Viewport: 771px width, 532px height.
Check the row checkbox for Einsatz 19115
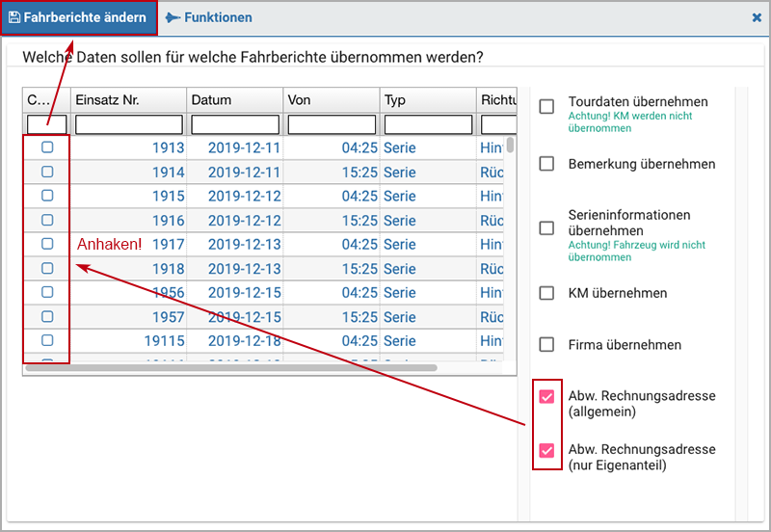47,340
